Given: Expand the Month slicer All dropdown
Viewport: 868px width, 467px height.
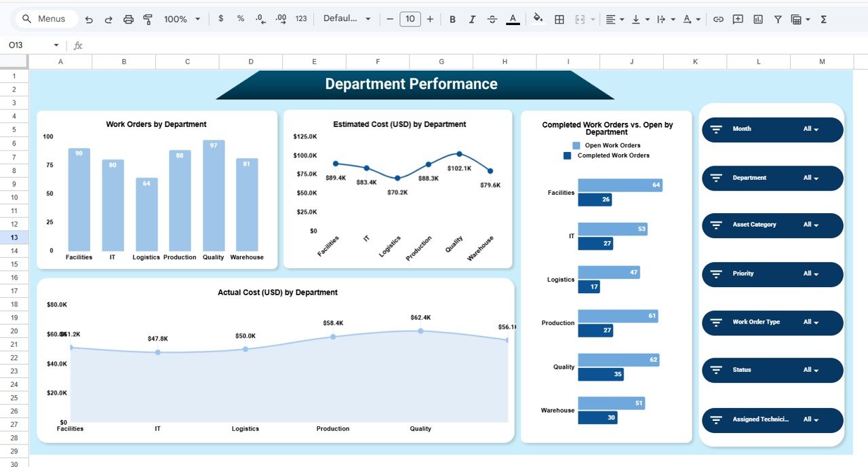Looking at the screenshot, I should click(812, 129).
